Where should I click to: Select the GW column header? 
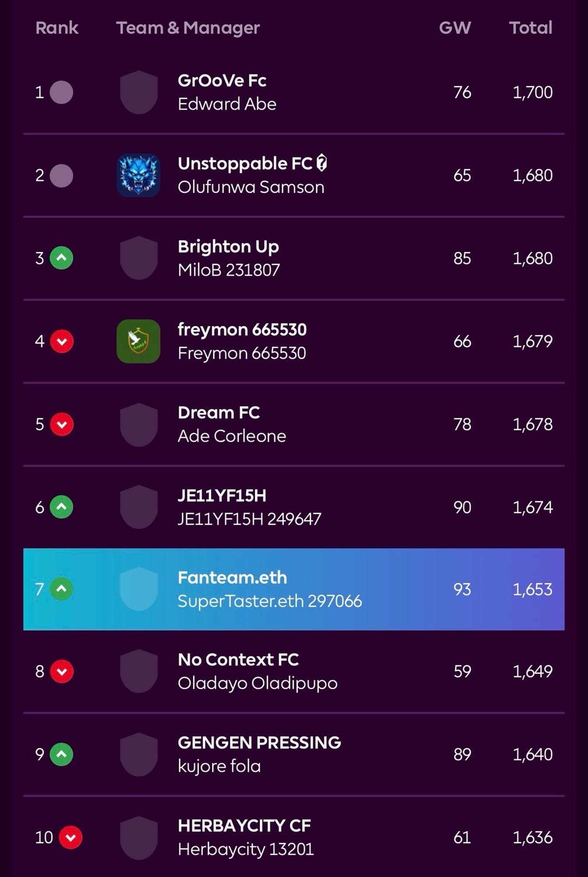pyautogui.click(x=455, y=28)
